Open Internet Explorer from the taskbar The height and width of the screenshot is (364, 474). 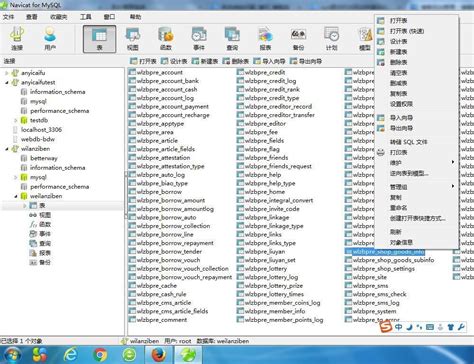tap(70, 355)
